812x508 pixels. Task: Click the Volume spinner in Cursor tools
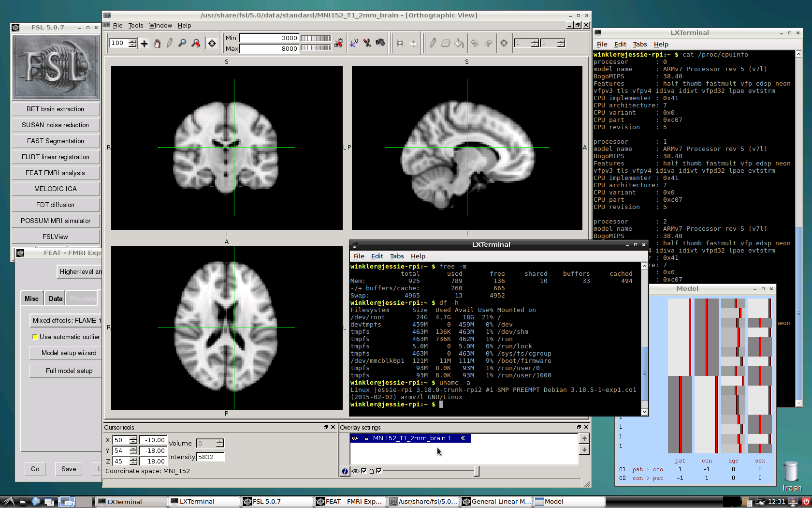[x=219, y=444]
